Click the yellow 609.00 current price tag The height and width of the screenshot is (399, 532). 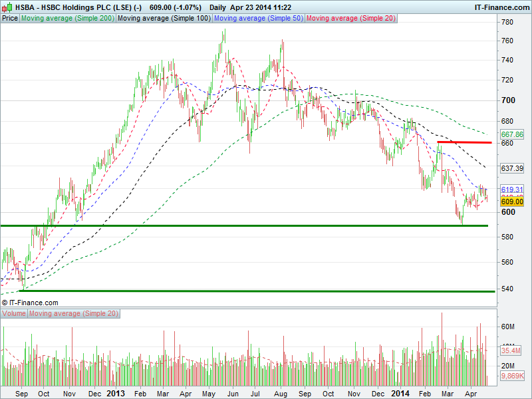pos(509,201)
